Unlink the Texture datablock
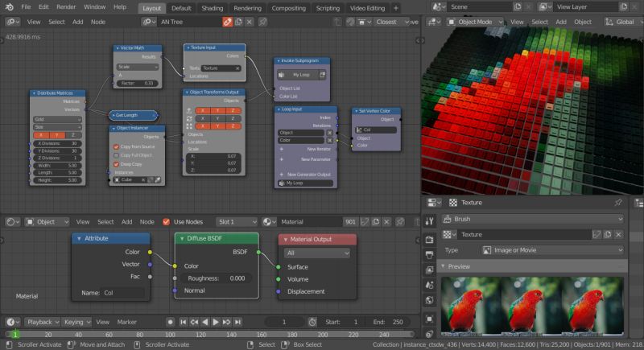 (x=618, y=234)
